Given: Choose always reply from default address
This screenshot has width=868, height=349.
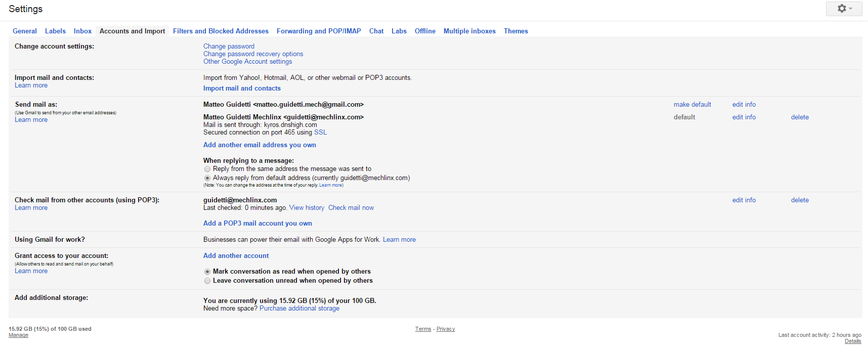Looking at the screenshot, I should tap(207, 178).
